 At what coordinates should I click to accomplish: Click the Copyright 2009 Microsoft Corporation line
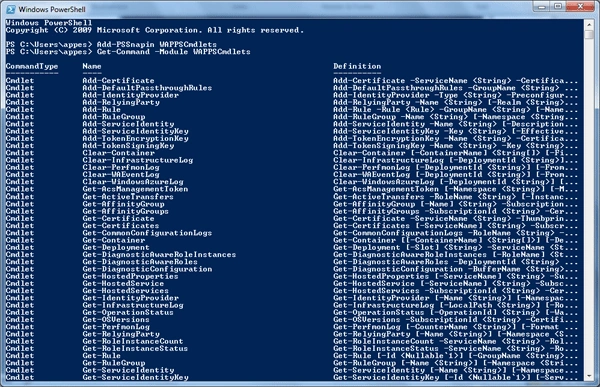(155, 30)
